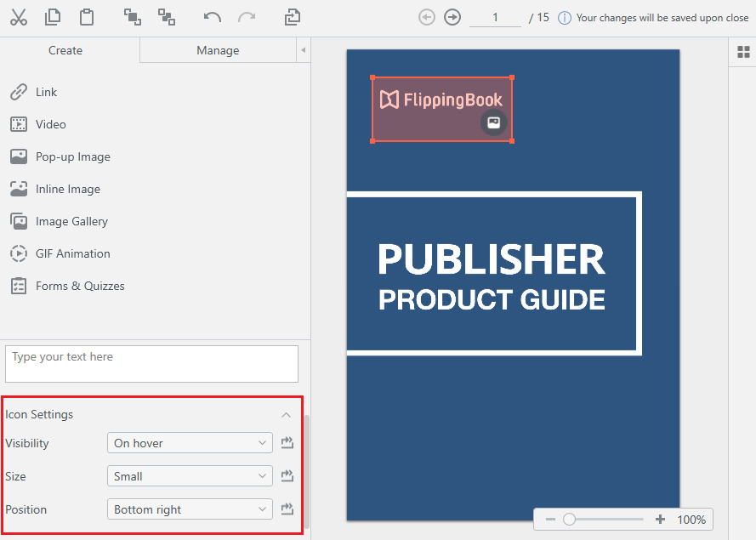Apply Size setting to all icon
Screen dimensions: 756x540
tap(287, 475)
